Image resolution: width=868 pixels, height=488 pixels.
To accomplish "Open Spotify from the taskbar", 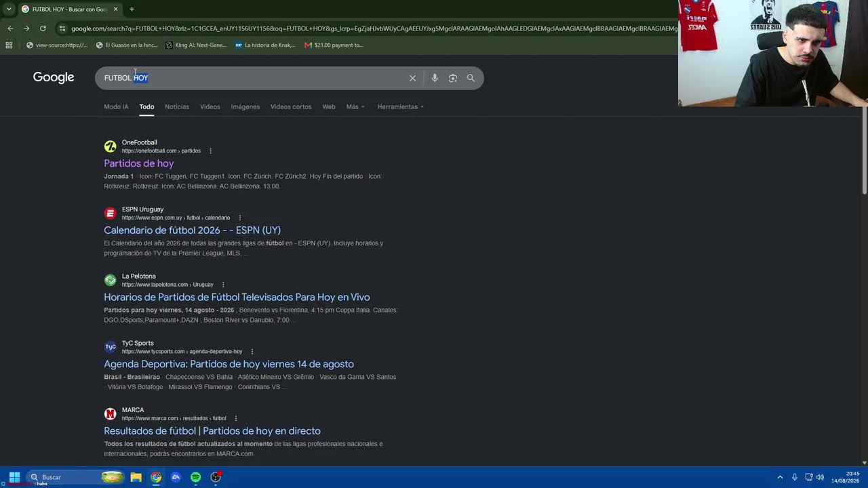I will 195,477.
